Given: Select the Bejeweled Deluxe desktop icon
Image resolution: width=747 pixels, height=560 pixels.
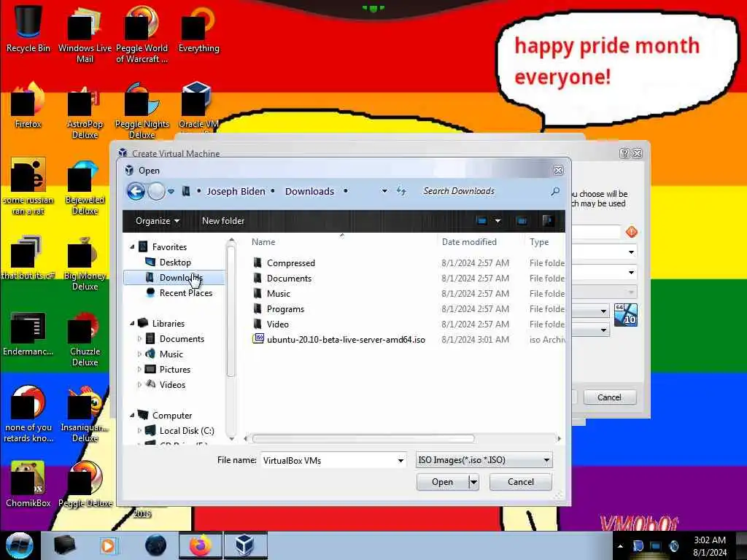Looking at the screenshot, I should [x=85, y=187].
